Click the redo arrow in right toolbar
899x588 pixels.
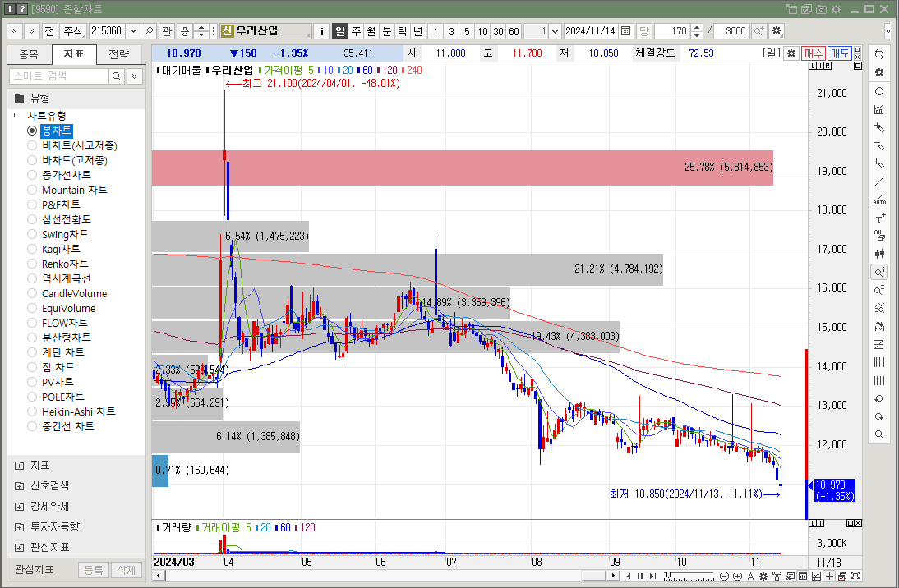coord(879,416)
